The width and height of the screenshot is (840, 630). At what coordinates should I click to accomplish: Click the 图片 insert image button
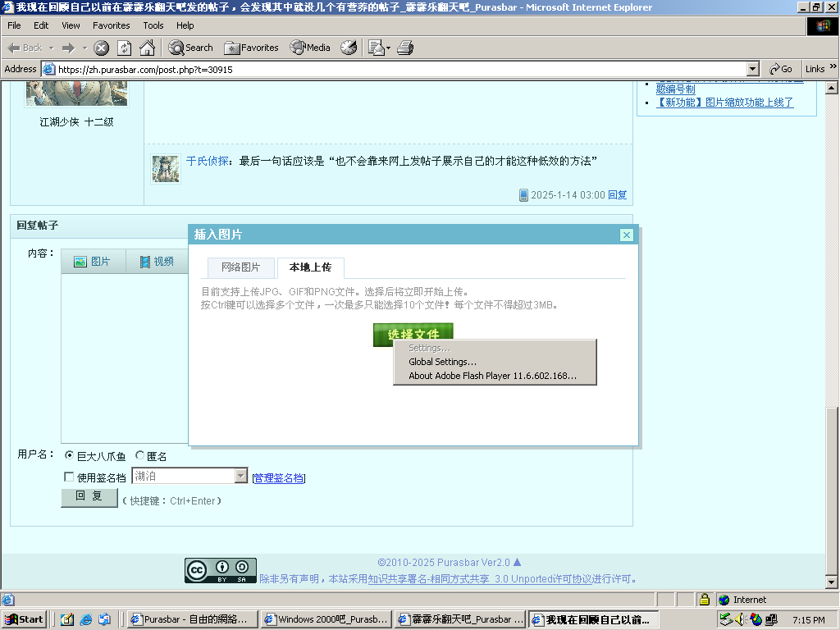click(x=93, y=262)
